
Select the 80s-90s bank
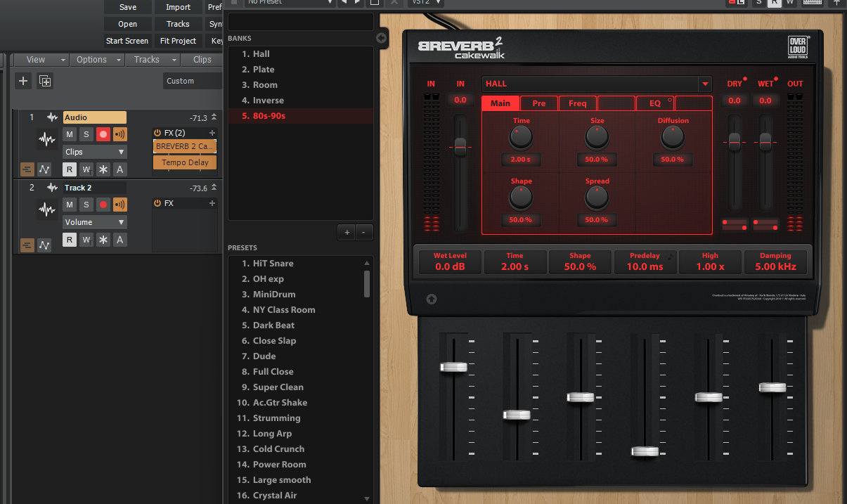click(300, 116)
